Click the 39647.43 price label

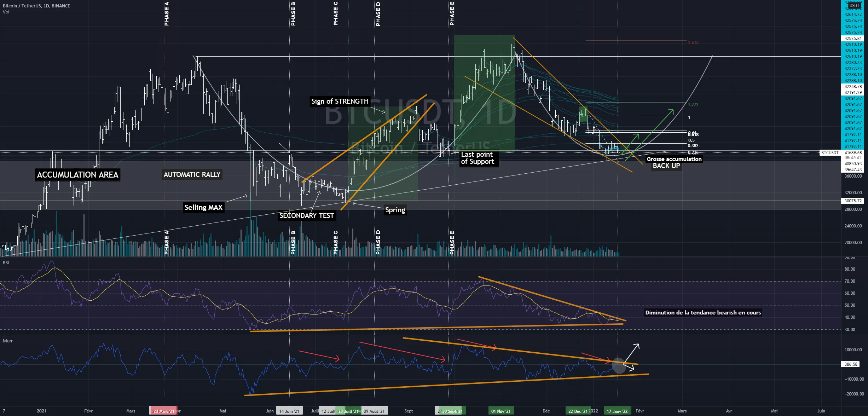[x=853, y=170]
